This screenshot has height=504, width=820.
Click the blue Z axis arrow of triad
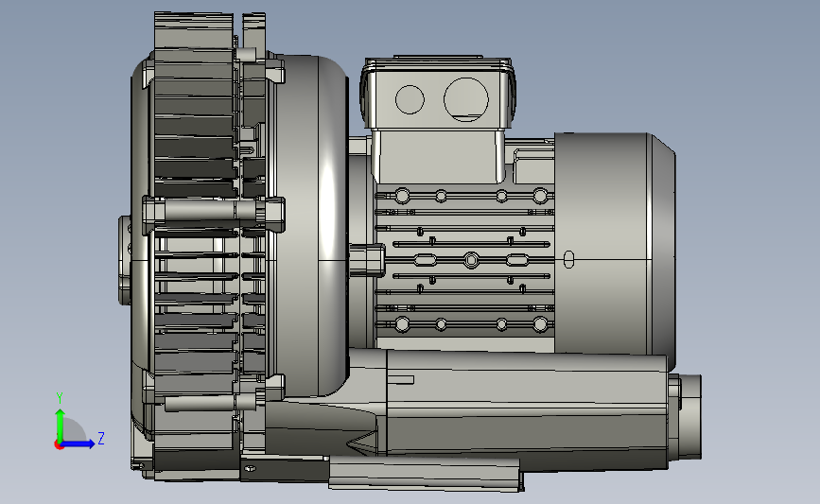tap(79, 443)
